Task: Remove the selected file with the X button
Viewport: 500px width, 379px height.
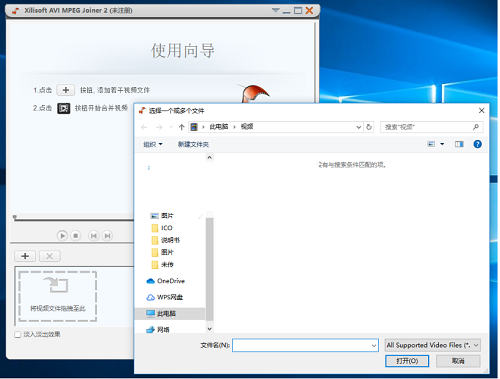Action: pos(50,256)
